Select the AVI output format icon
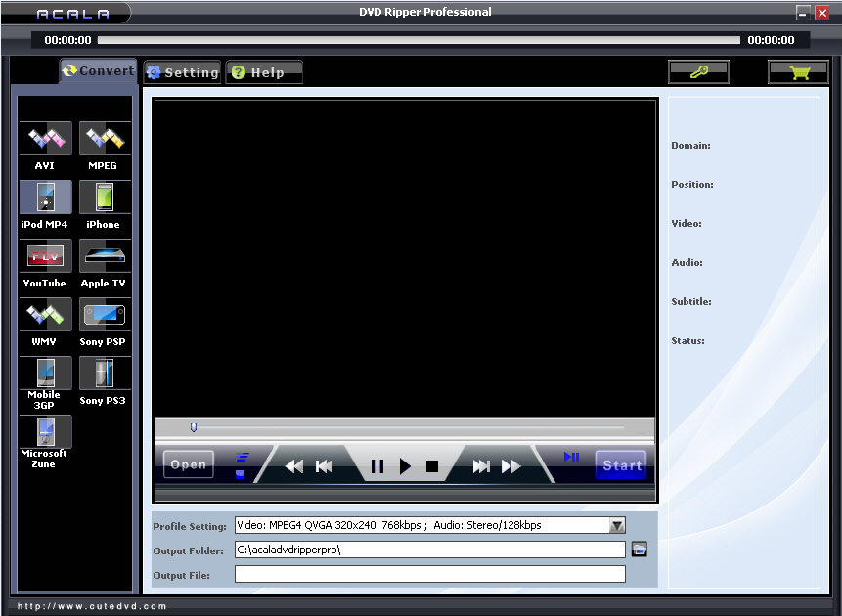Image resolution: width=842 pixels, height=616 pixels. (x=45, y=140)
